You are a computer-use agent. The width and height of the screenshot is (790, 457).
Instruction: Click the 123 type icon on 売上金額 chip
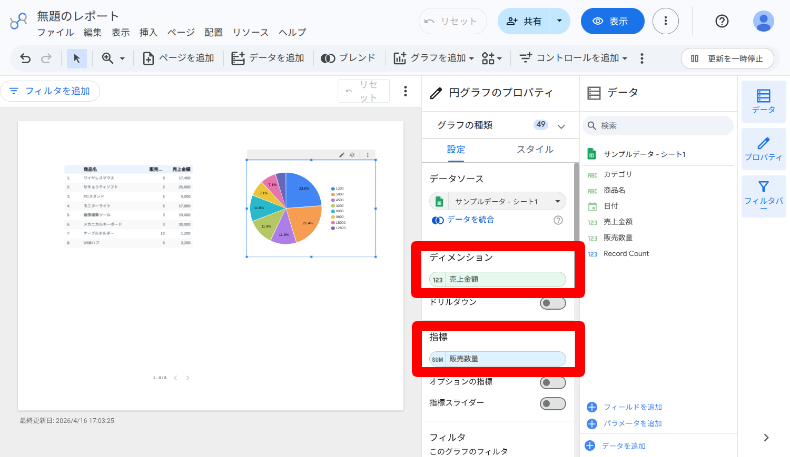click(x=437, y=279)
